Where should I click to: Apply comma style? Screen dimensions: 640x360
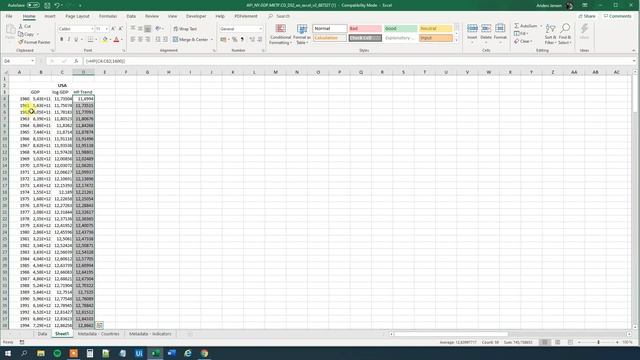242,40
